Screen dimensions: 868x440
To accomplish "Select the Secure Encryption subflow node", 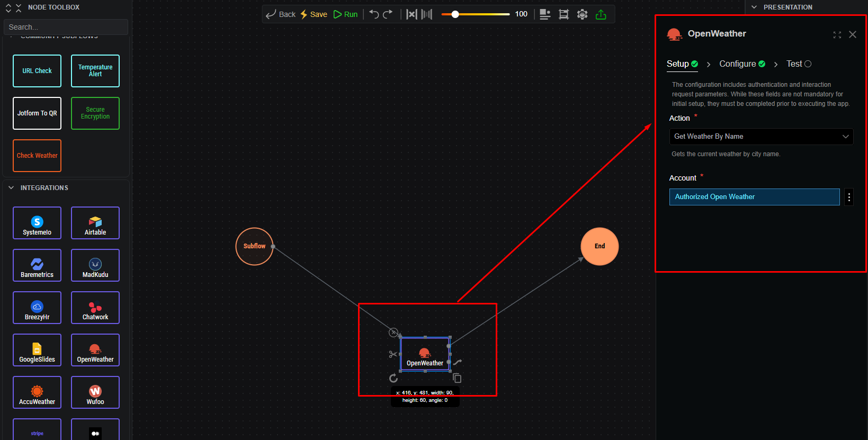I will click(x=95, y=113).
